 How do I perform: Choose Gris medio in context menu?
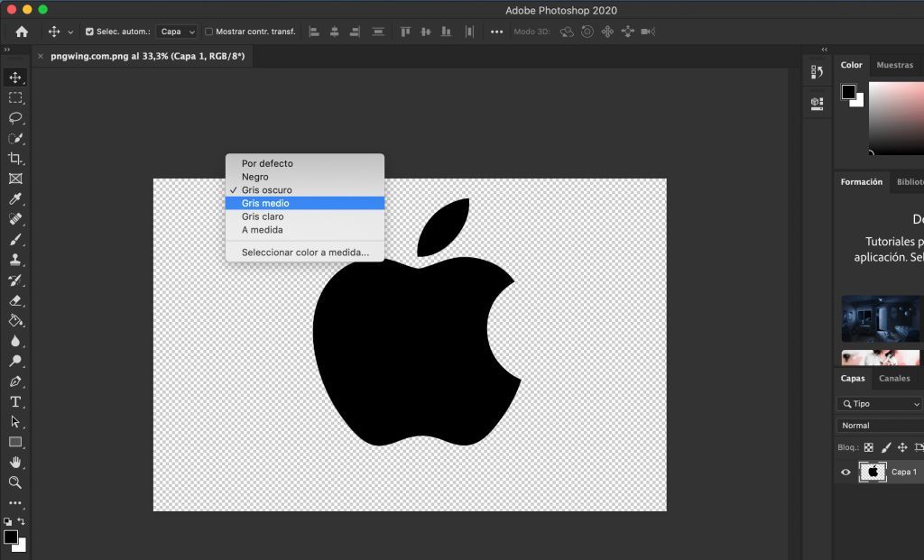click(305, 203)
